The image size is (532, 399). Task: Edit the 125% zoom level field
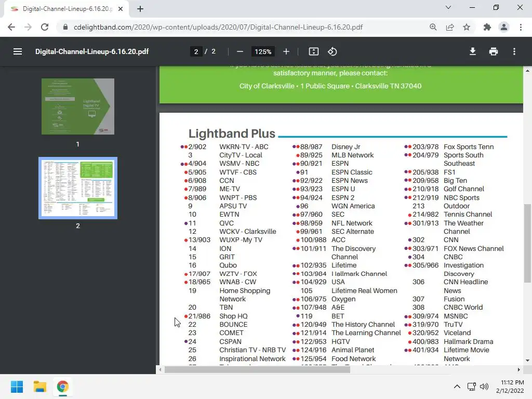click(x=263, y=51)
